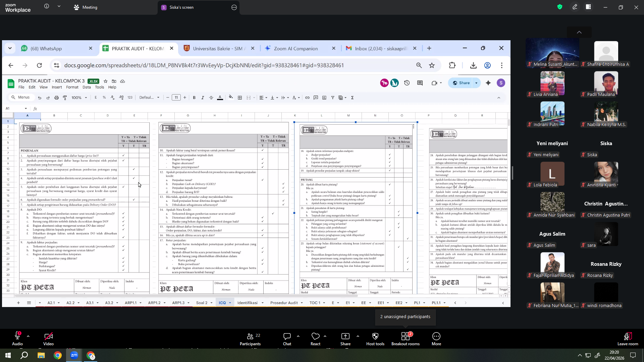
Task: Insert a link via toolbar
Action: pyautogui.click(x=307, y=98)
